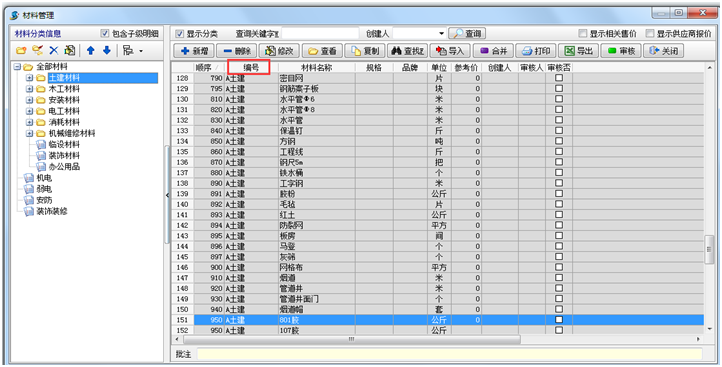
Task: Click the 导出 export button
Action: point(578,51)
